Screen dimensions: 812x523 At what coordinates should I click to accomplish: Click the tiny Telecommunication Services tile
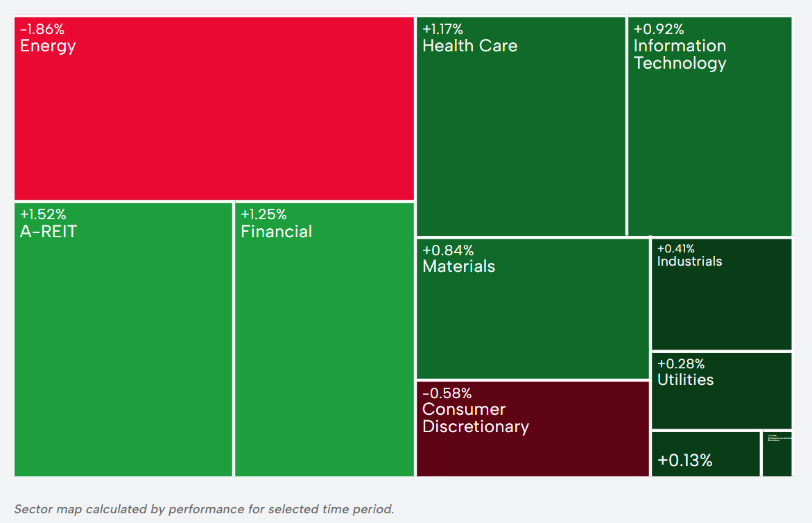click(x=777, y=454)
